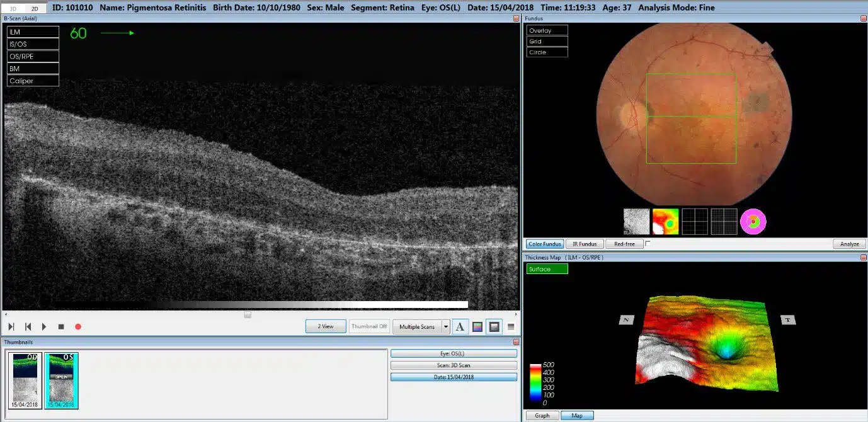The height and width of the screenshot is (422, 868).
Task: Click the play button under the B-scan
Action: 44,326
